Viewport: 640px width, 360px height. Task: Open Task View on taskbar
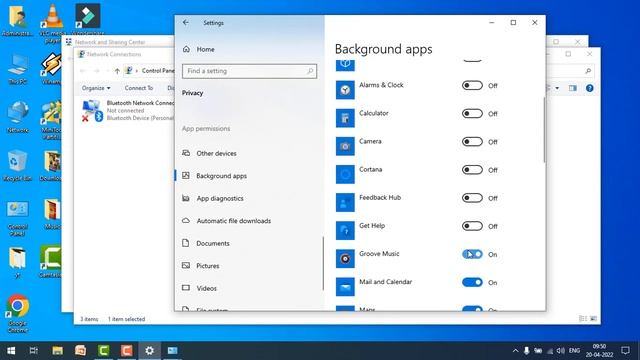click(x=33, y=351)
